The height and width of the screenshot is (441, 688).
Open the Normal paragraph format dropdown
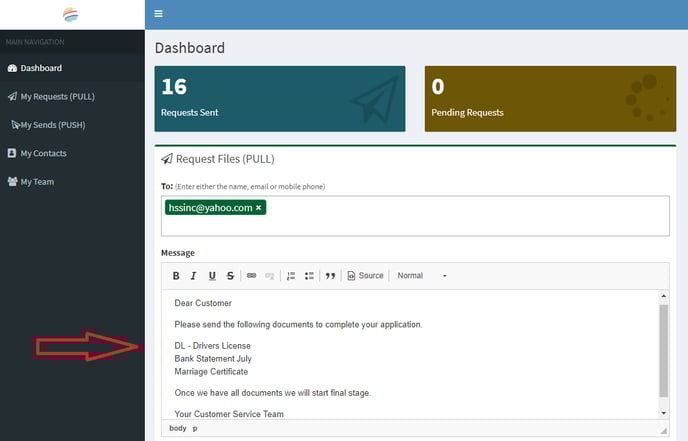tap(422, 276)
